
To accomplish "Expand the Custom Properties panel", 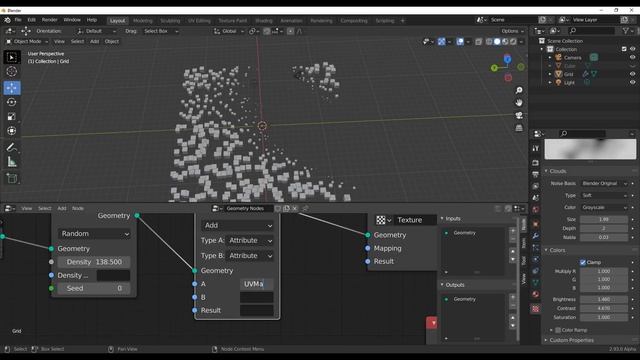I will pos(571,340).
